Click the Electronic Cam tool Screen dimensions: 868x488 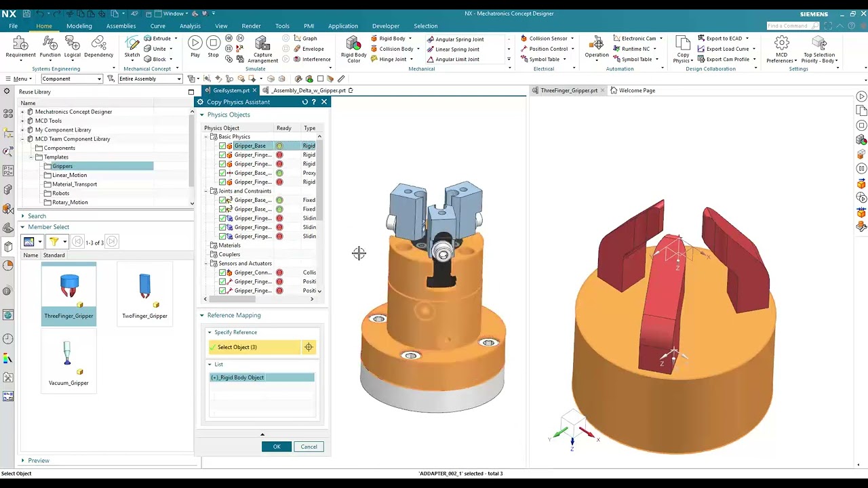pyautogui.click(x=634, y=39)
